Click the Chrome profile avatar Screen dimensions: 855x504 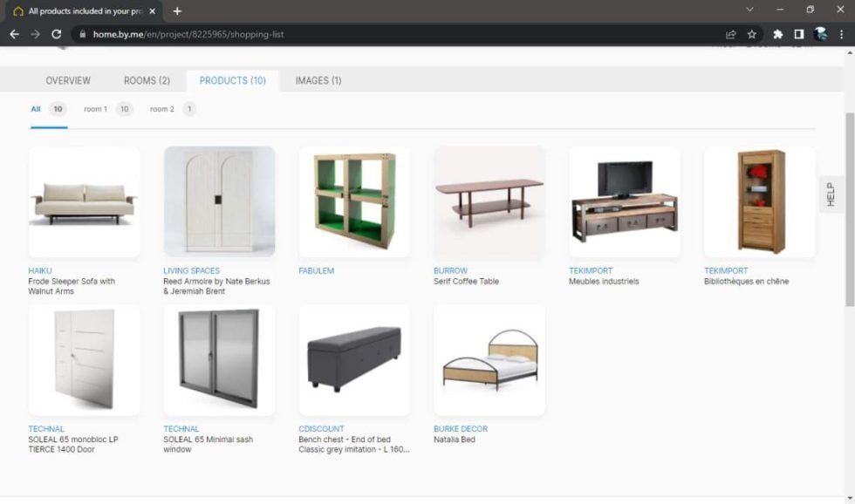(x=820, y=34)
